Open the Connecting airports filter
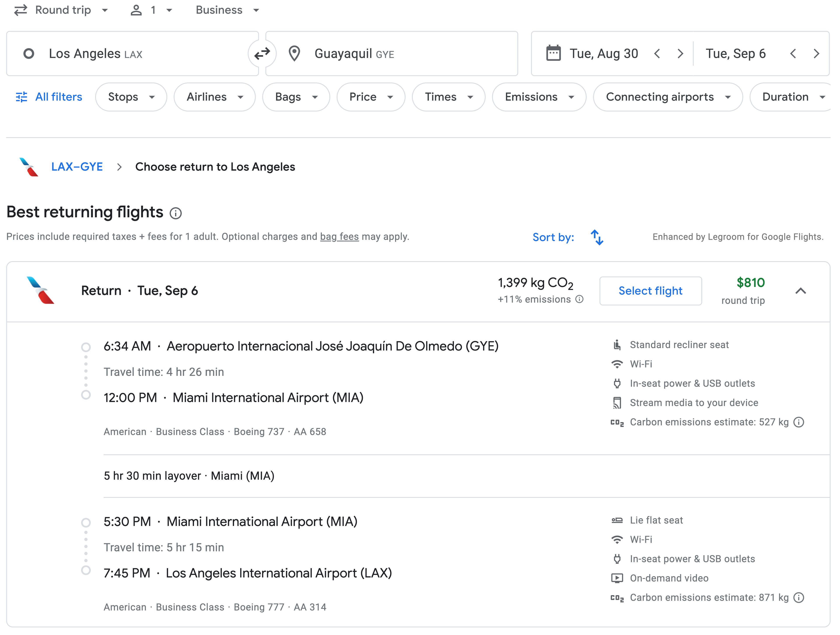This screenshot has height=635, width=840. pos(668,97)
